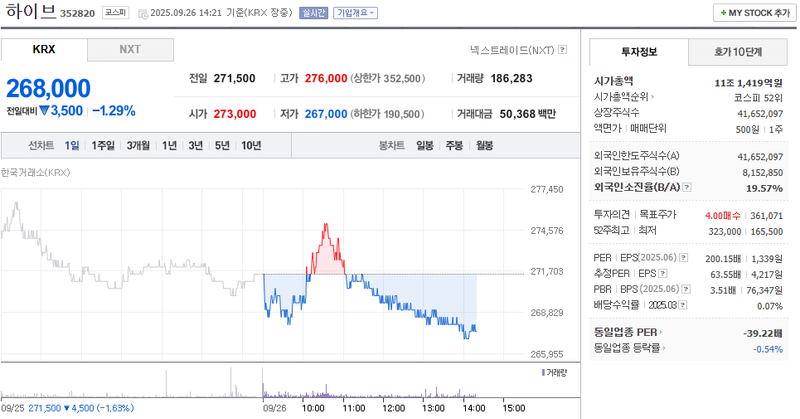Show 주봉 weekly candlestick chart
Screen dimensions: 800x419
click(454, 145)
